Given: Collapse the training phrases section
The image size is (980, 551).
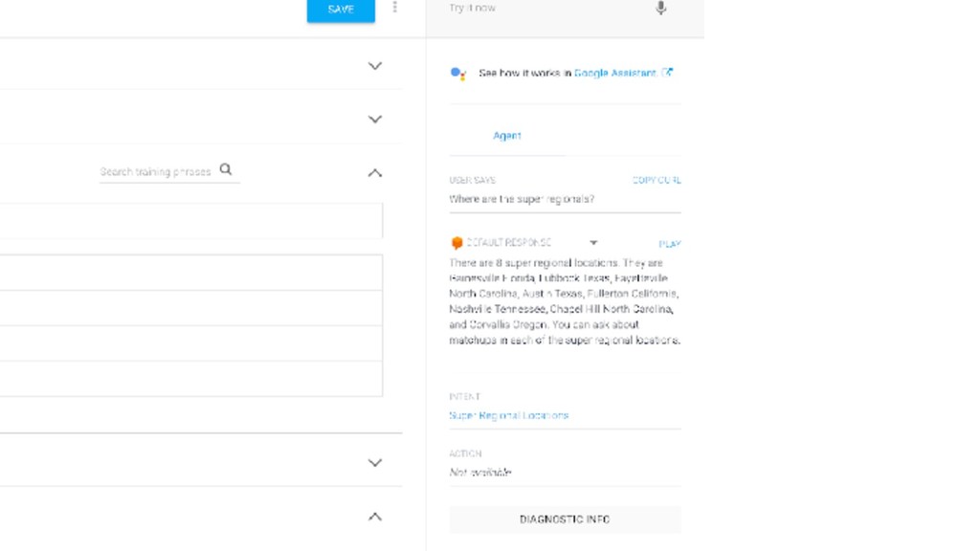Looking at the screenshot, I should [374, 173].
